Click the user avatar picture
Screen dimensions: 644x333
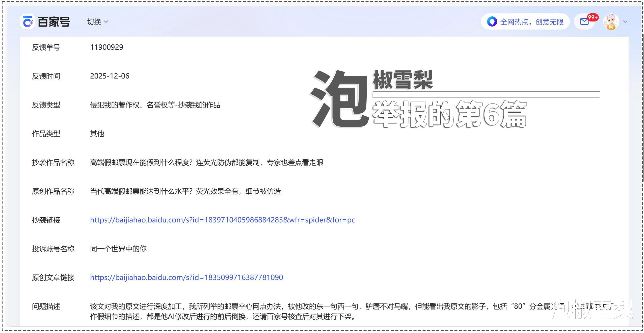611,22
